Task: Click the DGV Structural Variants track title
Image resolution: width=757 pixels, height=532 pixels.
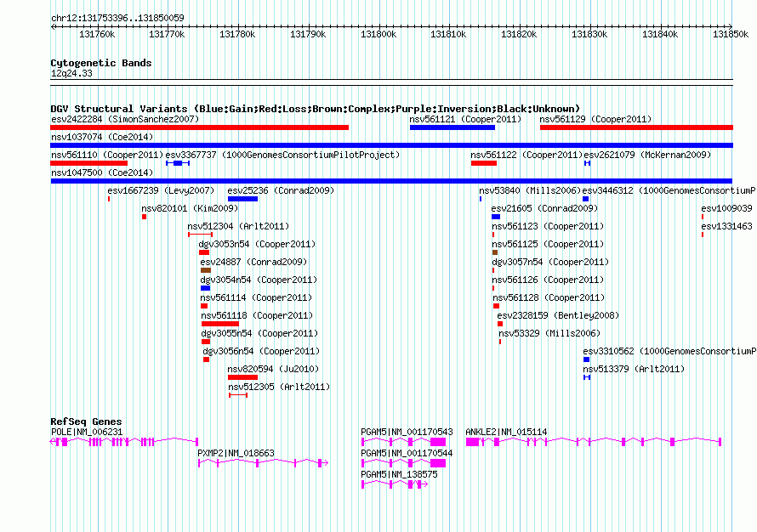Action: (316, 109)
